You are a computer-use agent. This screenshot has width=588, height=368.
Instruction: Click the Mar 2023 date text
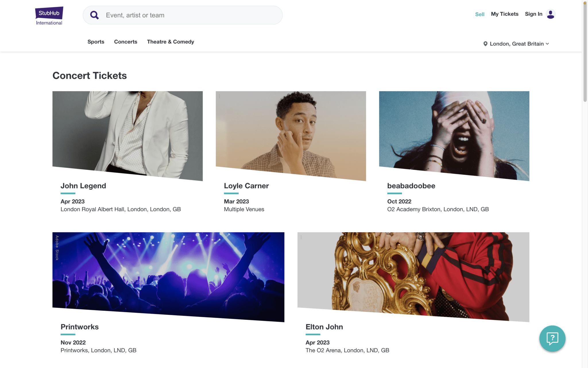point(236,202)
